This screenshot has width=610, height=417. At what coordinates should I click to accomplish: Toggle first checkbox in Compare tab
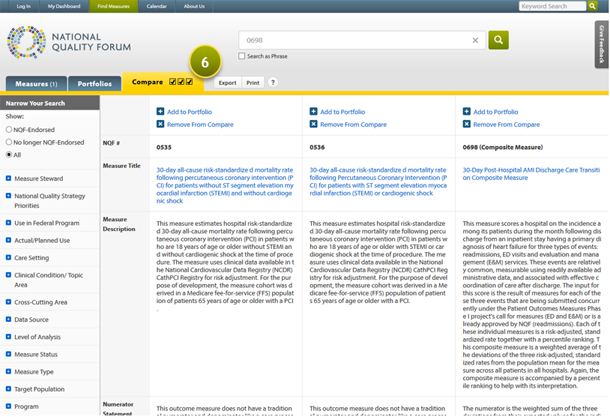[x=172, y=82]
